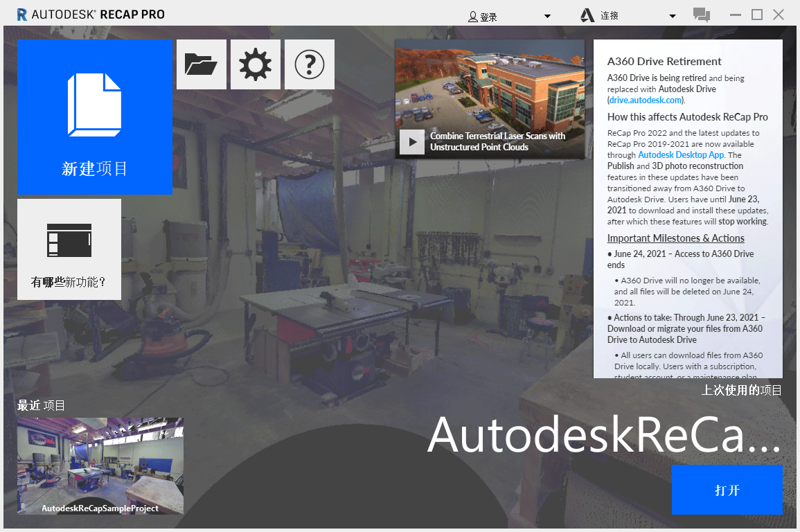Open settings via the gear icon
800x532 pixels.
tap(256, 65)
